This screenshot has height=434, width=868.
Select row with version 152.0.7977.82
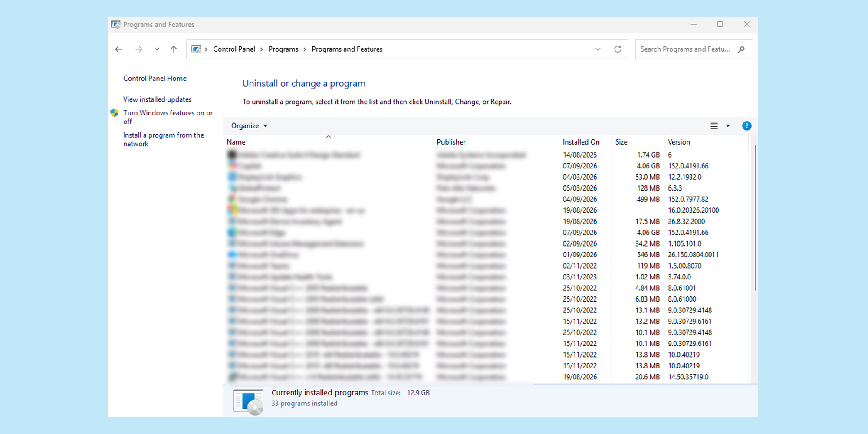486,199
